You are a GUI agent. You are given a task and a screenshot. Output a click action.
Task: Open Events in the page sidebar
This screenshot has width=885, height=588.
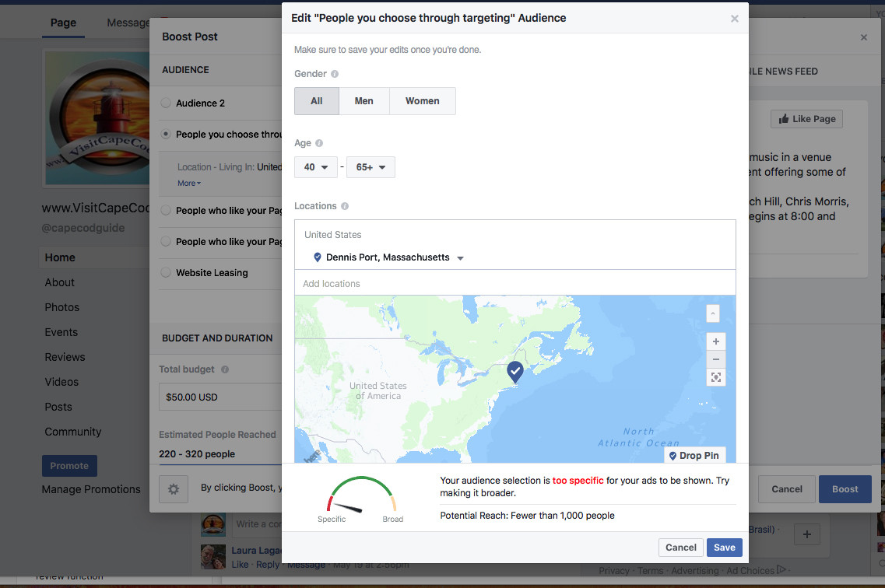click(x=61, y=332)
